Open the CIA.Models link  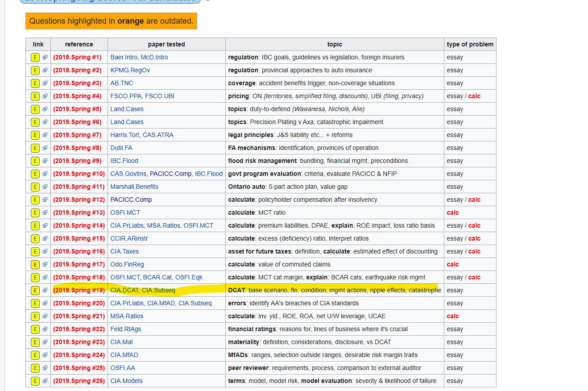[127, 381]
